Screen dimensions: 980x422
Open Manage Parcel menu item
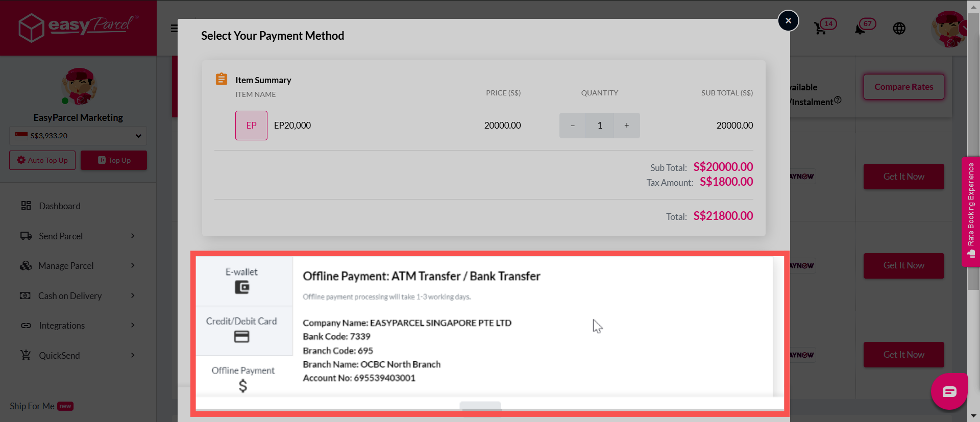click(x=66, y=266)
